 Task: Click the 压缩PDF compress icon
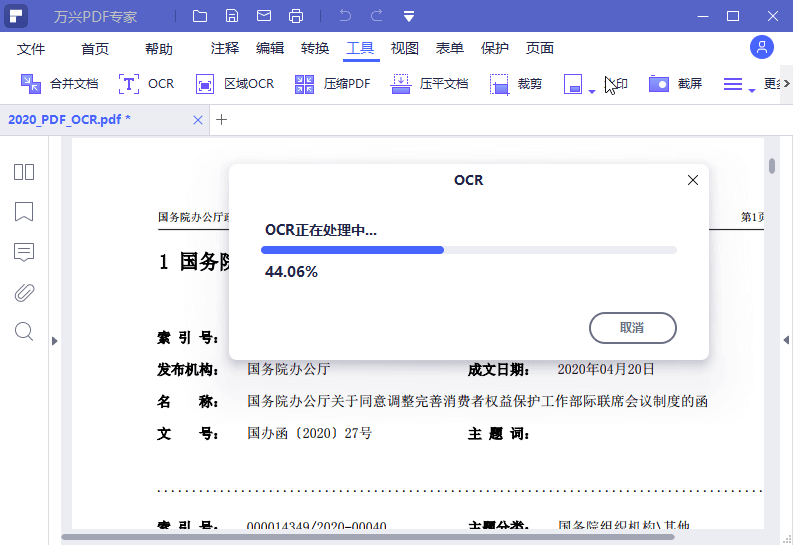305,84
